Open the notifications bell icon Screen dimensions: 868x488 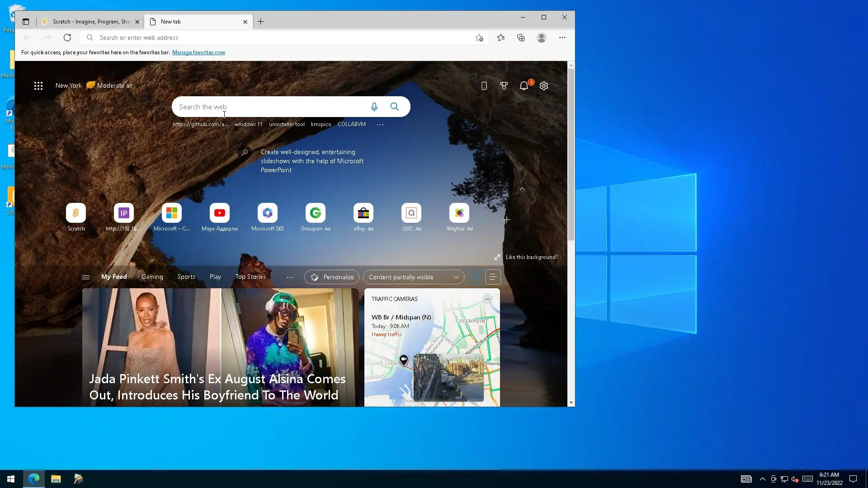524,86
